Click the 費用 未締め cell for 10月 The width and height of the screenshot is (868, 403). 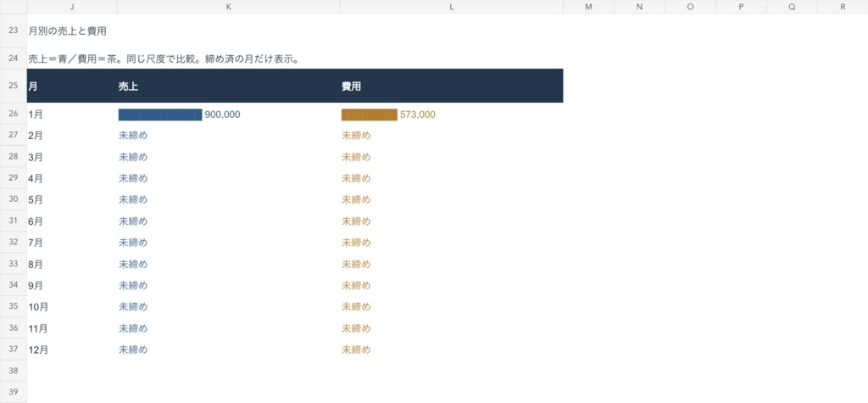tap(452, 306)
